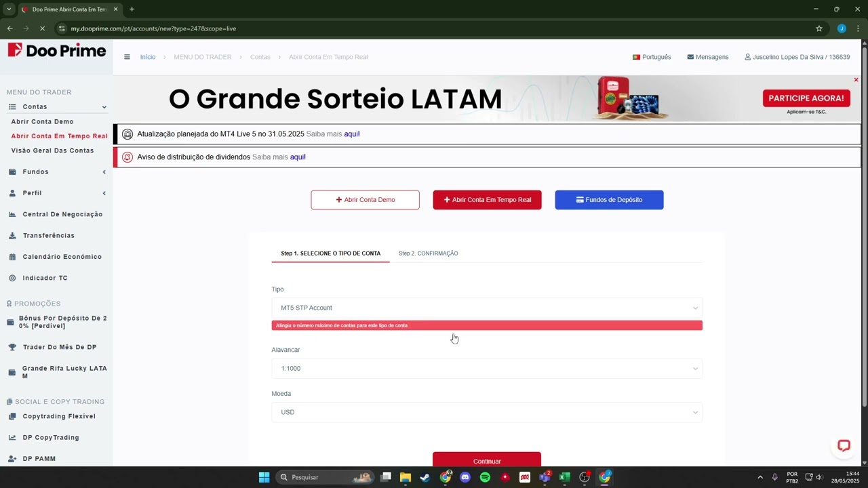Click Abrir Conta Demo button
868x488 pixels.
(365, 200)
